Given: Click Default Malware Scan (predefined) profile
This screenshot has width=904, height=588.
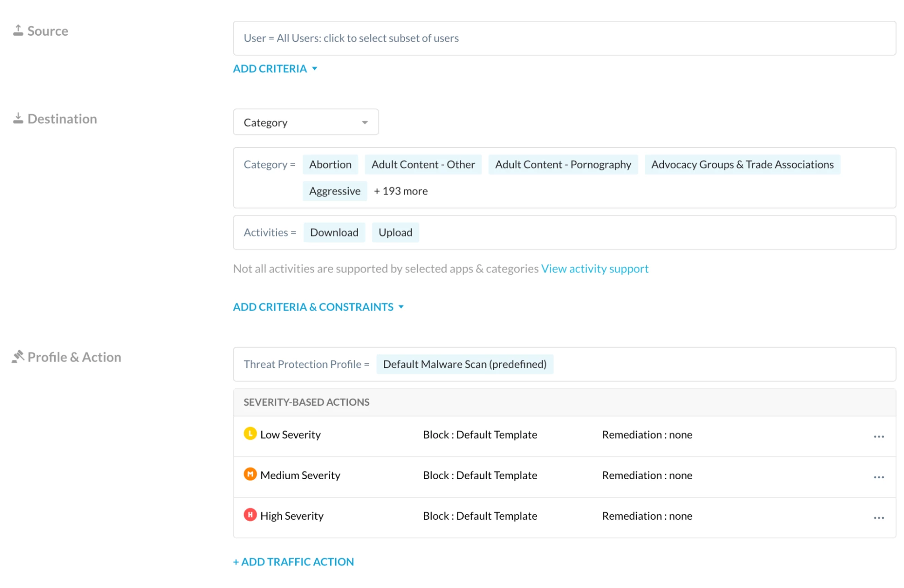Looking at the screenshot, I should coord(464,364).
